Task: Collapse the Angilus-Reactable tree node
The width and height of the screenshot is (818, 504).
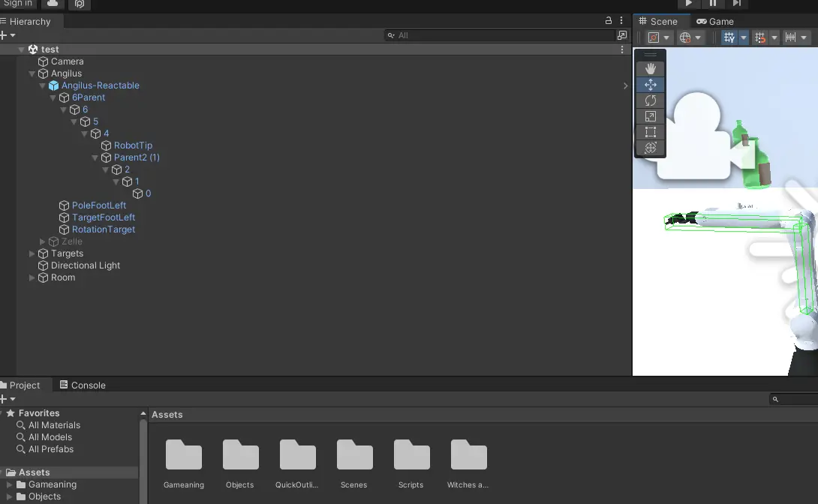Action: click(x=43, y=85)
